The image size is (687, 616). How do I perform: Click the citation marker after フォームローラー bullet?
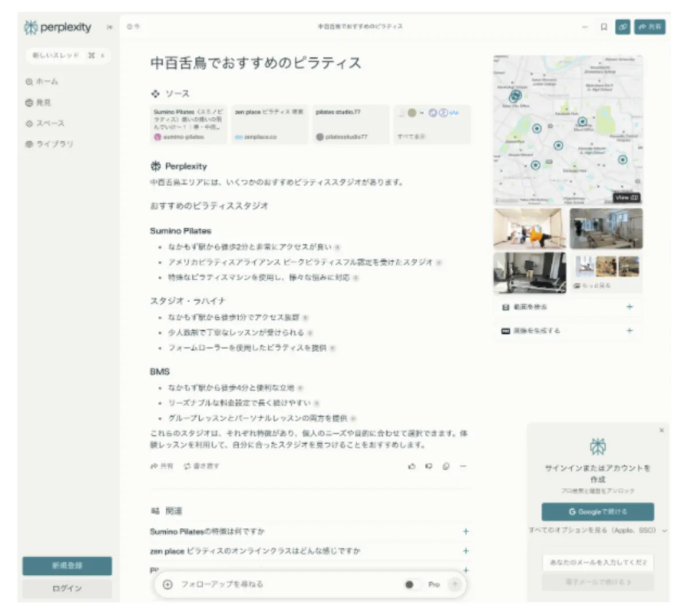pos(333,348)
